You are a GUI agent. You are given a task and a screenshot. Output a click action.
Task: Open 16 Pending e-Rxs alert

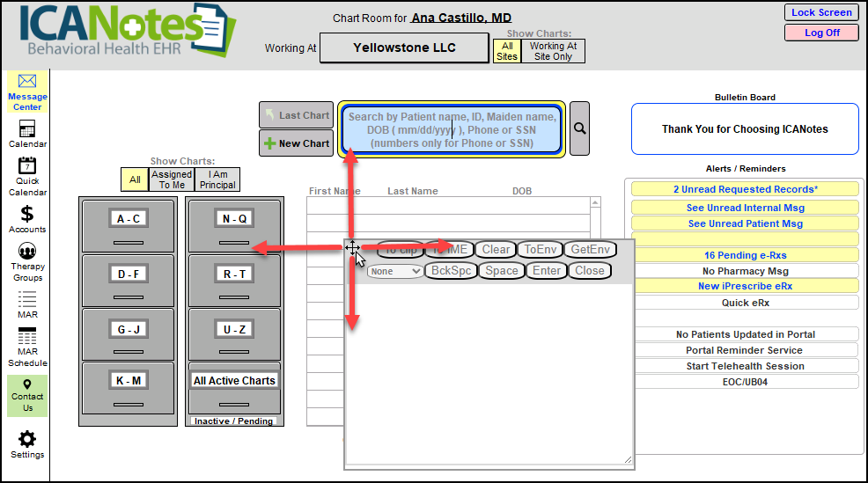(x=744, y=255)
